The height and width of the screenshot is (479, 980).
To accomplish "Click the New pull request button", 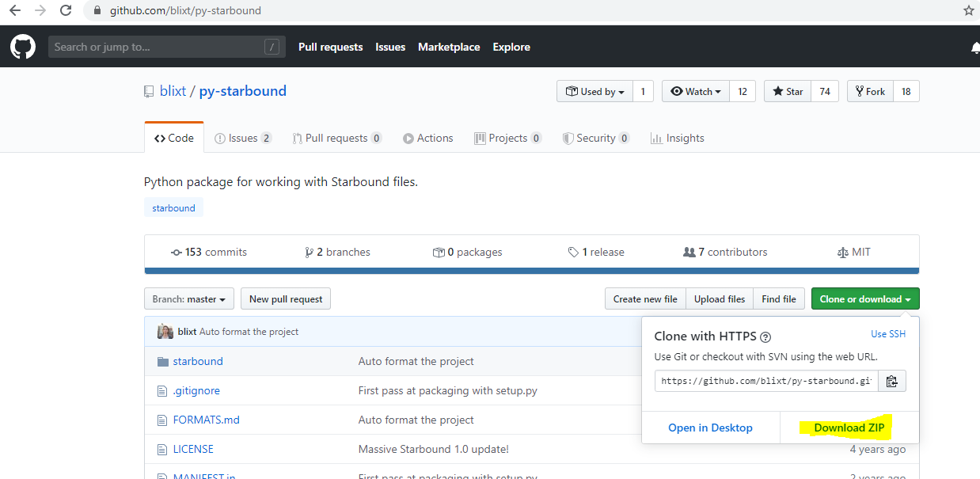I will tap(286, 298).
